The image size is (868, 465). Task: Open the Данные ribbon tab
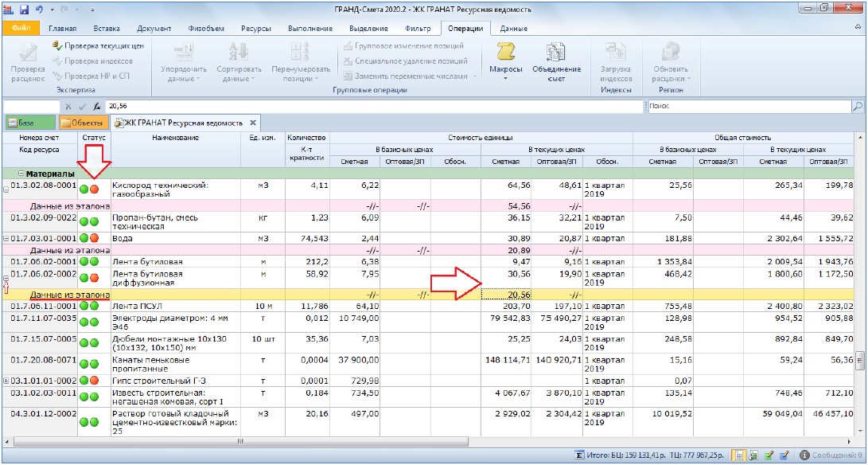click(x=514, y=29)
